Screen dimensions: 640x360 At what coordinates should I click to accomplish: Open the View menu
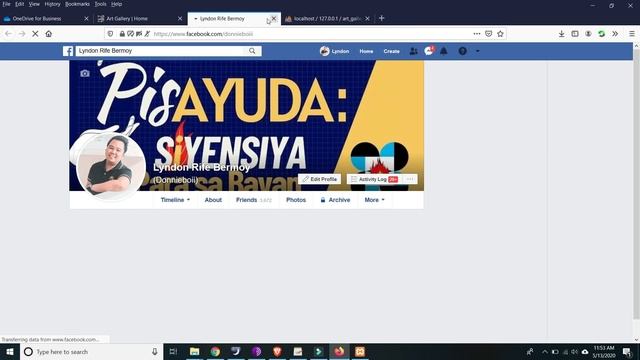click(34, 4)
